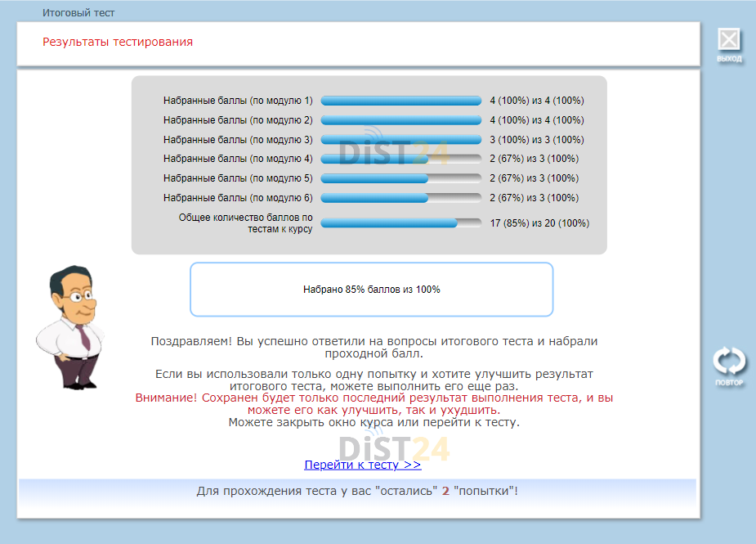Click the module 2 score progress bar
This screenshot has width=756, height=544.
pyautogui.click(x=400, y=120)
